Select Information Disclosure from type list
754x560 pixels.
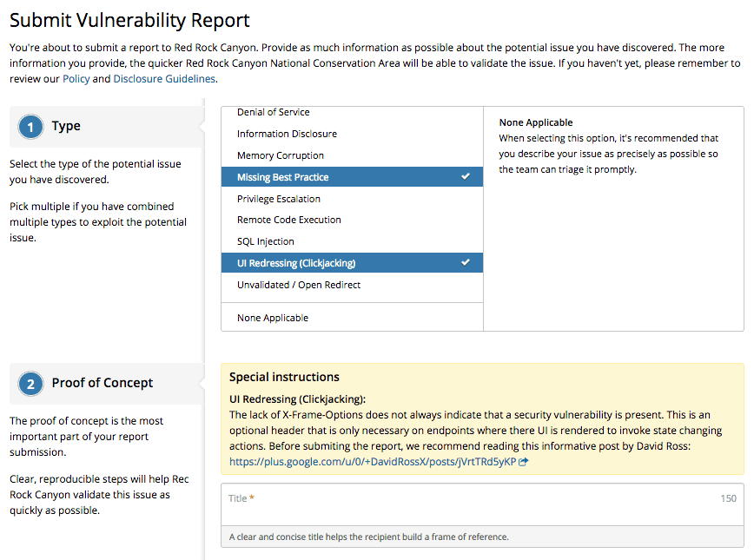click(287, 134)
